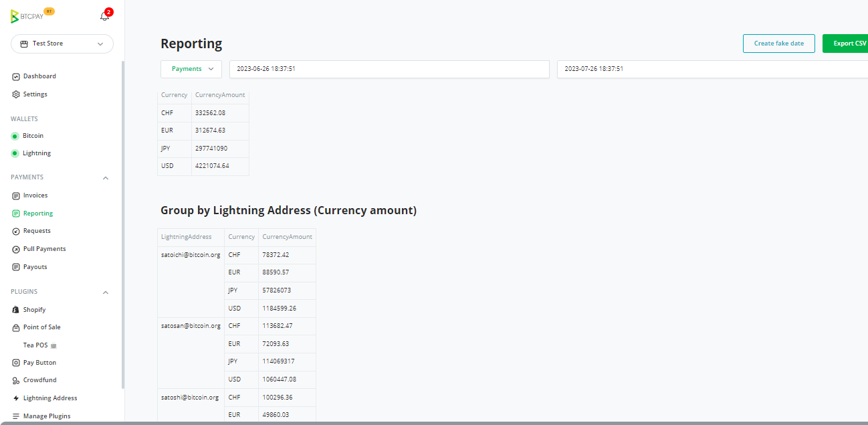Click the Pay Button icon
The height and width of the screenshot is (425, 868).
click(x=16, y=363)
